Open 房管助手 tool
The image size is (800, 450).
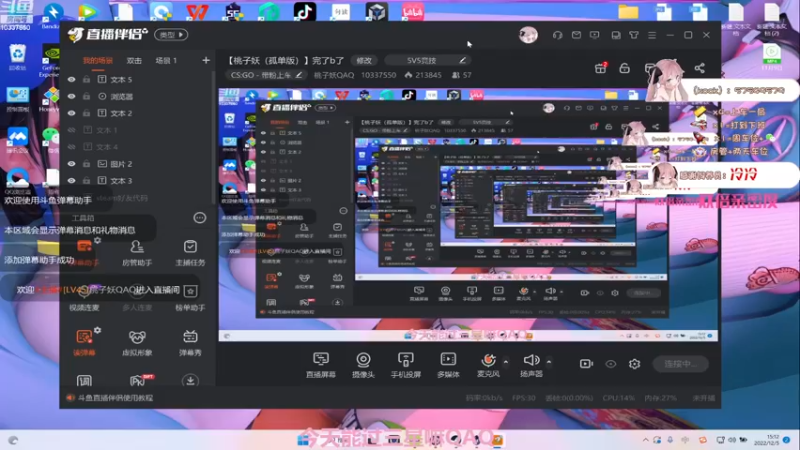(x=137, y=253)
